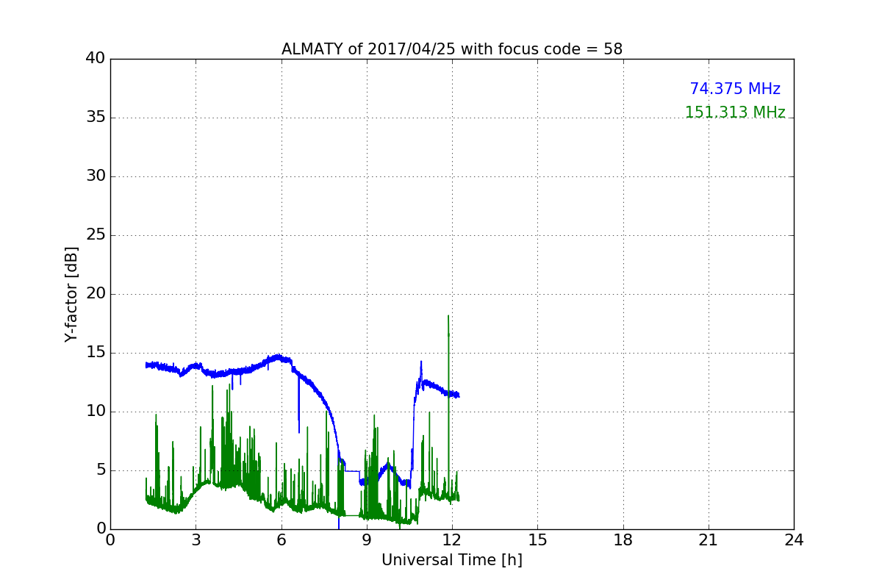This screenshot has width=882, height=588.
Task: Click the x-axis tick label 15
Action: [x=537, y=539]
